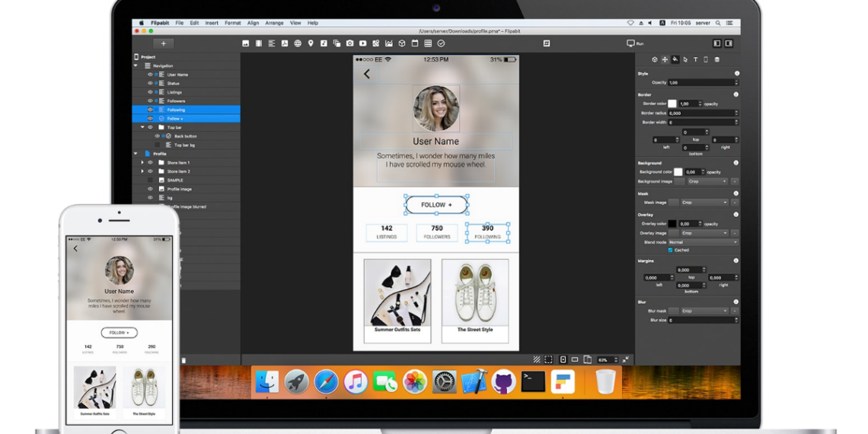Insert a map pin element from toolbar
The width and height of the screenshot is (868, 434).
pos(311,43)
